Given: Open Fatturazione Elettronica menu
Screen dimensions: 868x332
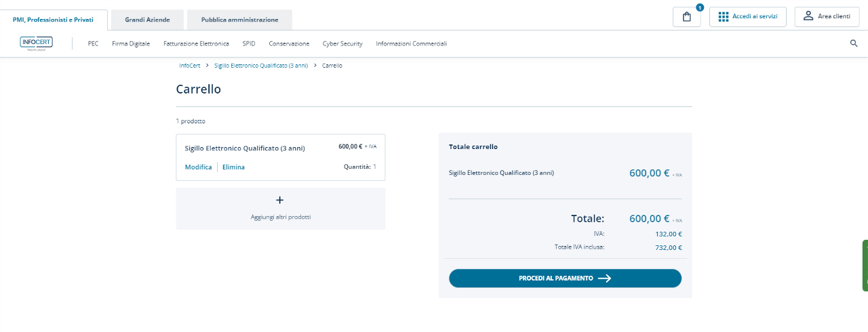Looking at the screenshot, I should (x=196, y=43).
